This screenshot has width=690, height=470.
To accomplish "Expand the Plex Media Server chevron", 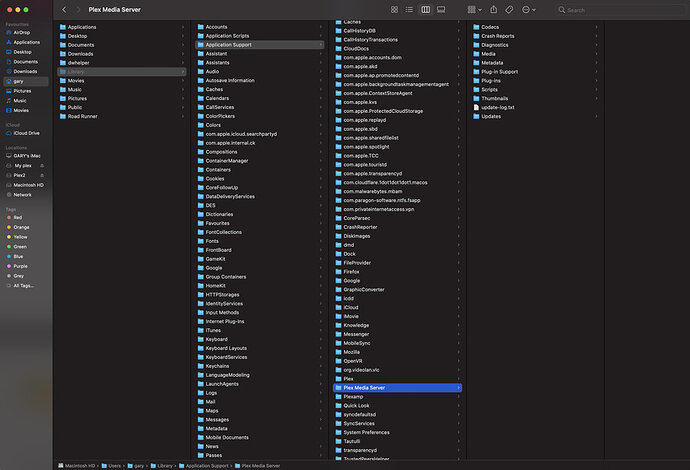I will [x=459, y=388].
